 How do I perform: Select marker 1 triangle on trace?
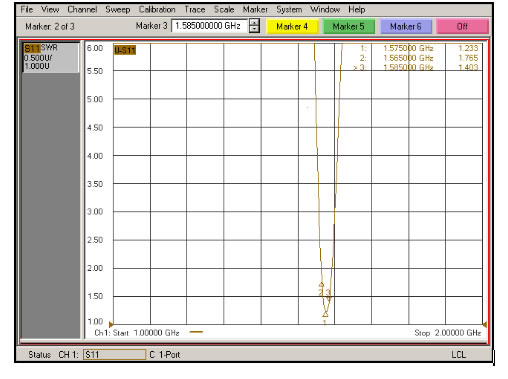point(325,314)
